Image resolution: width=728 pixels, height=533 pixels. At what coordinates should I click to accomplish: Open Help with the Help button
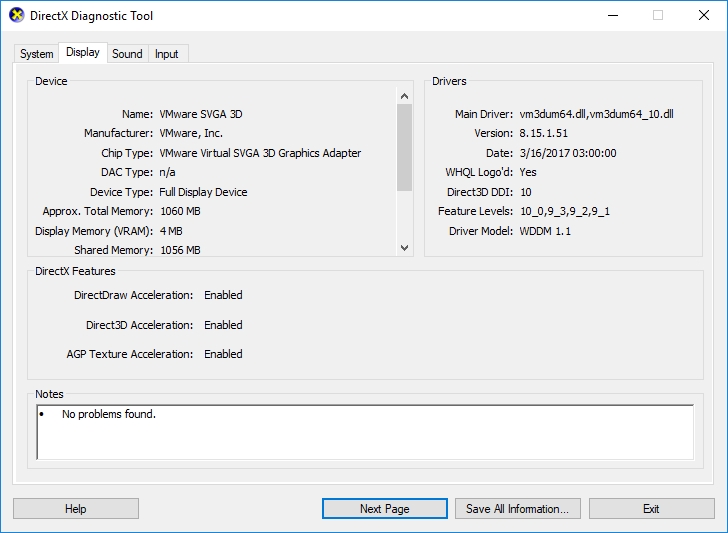tap(76, 509)
